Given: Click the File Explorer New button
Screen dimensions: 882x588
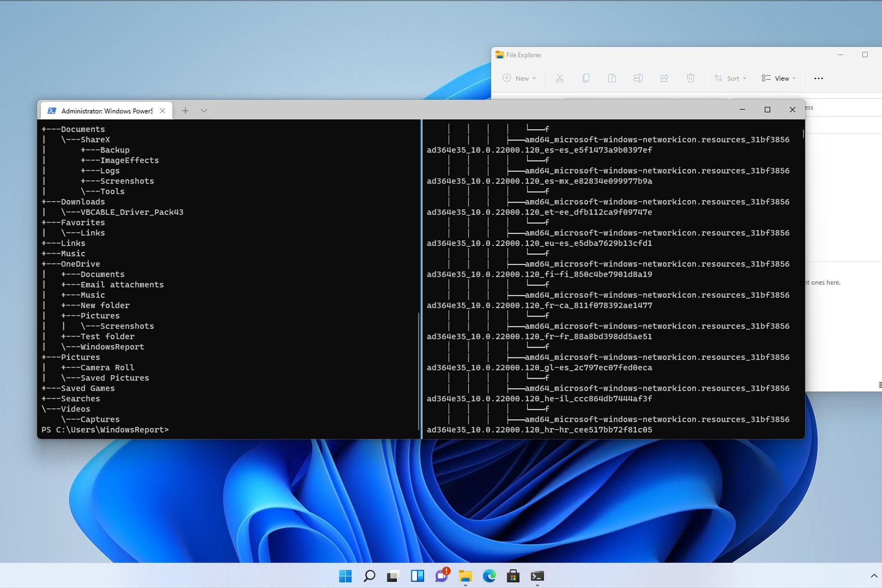Looking at the screenshot, I should point(520,78).
